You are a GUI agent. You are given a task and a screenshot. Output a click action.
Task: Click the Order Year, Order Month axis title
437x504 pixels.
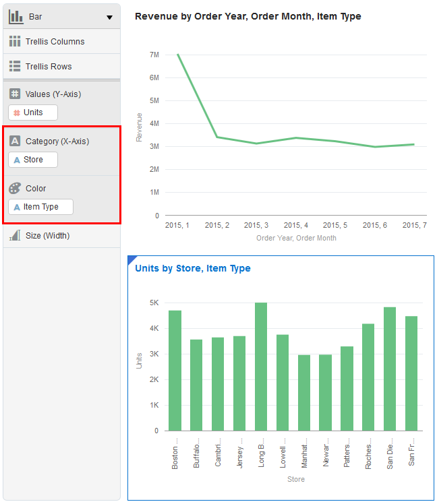point(296,238)
